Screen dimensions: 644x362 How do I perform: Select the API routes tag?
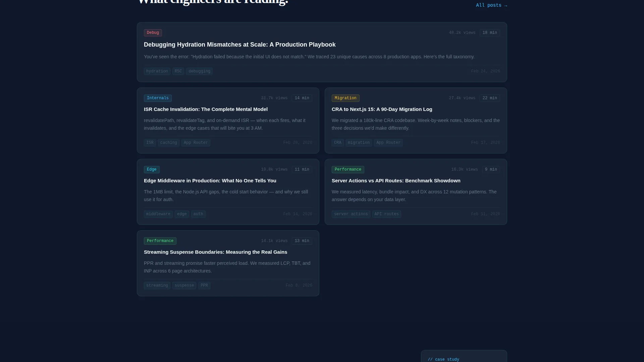click(387, 214)
